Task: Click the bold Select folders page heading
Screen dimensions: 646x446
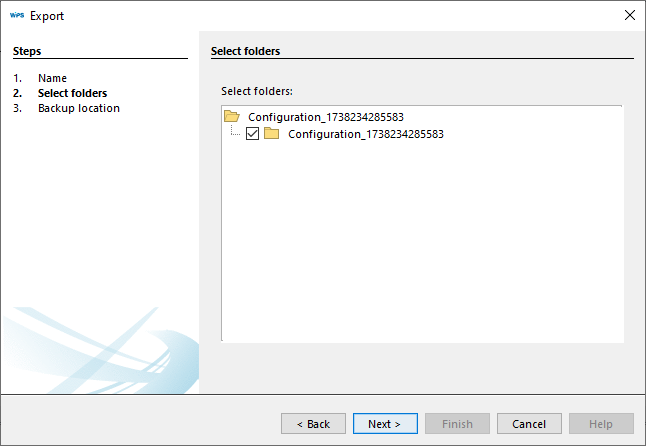Action: click(246, 50)
